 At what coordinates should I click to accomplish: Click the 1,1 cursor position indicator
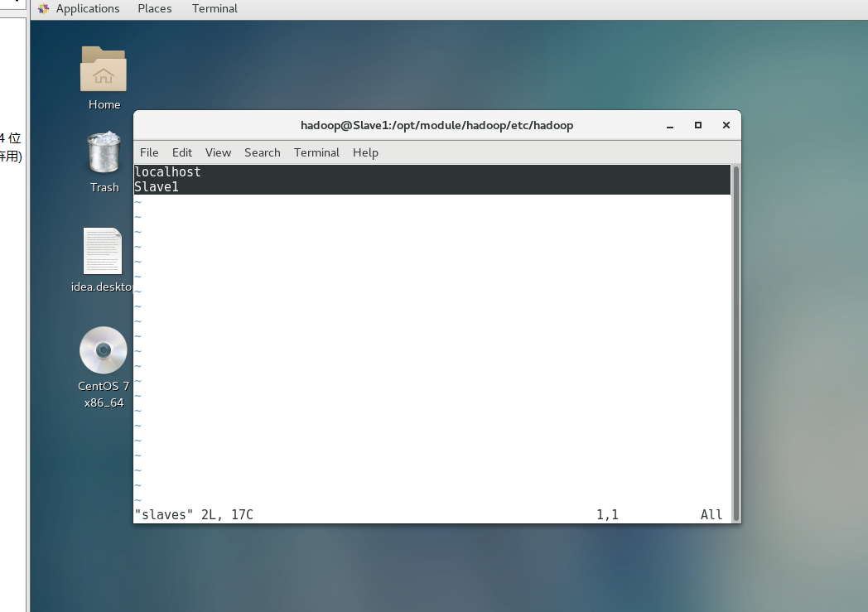607,515
